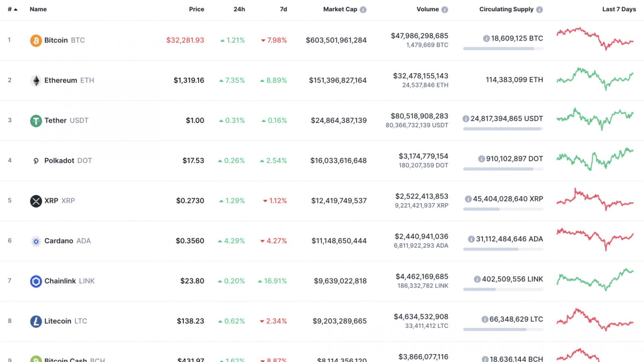Click info icon beside 24,817,394,865 USDT supply

point(466,119)
